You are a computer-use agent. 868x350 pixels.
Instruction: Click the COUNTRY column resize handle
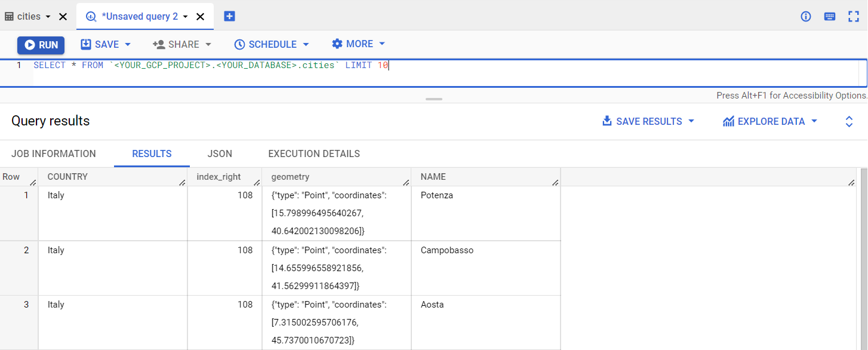182,183
